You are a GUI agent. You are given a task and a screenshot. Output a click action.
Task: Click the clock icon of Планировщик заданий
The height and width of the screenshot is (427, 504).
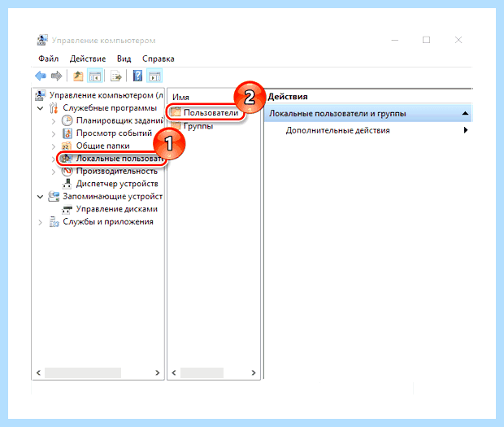click(x=67, y=120)
